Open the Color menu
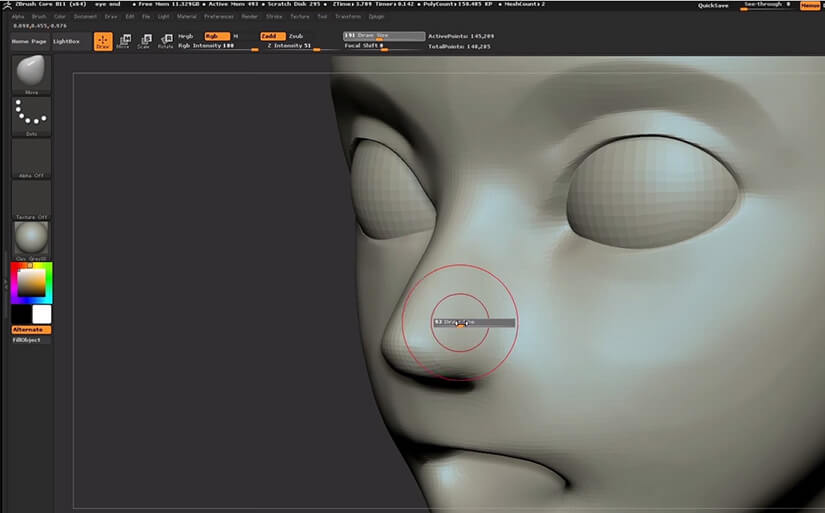The width and height of the screenshot is (825, 513). pyautogui.click(x=60, y=17)
